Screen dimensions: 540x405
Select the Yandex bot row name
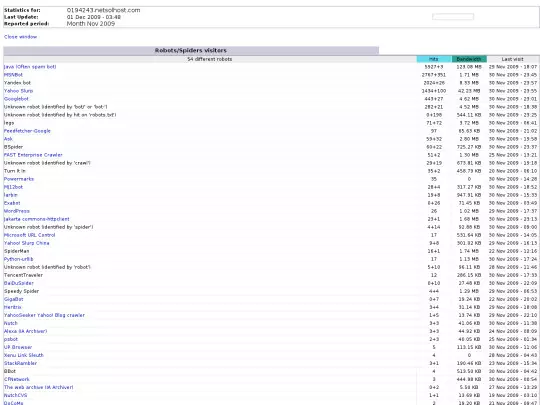17,83
